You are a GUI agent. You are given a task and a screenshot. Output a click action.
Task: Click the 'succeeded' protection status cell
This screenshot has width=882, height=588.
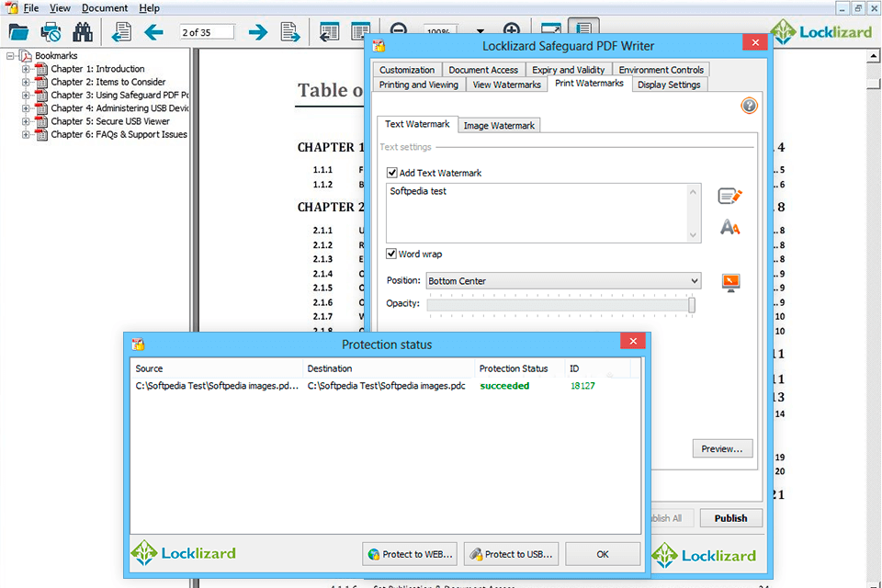point(504,386)
